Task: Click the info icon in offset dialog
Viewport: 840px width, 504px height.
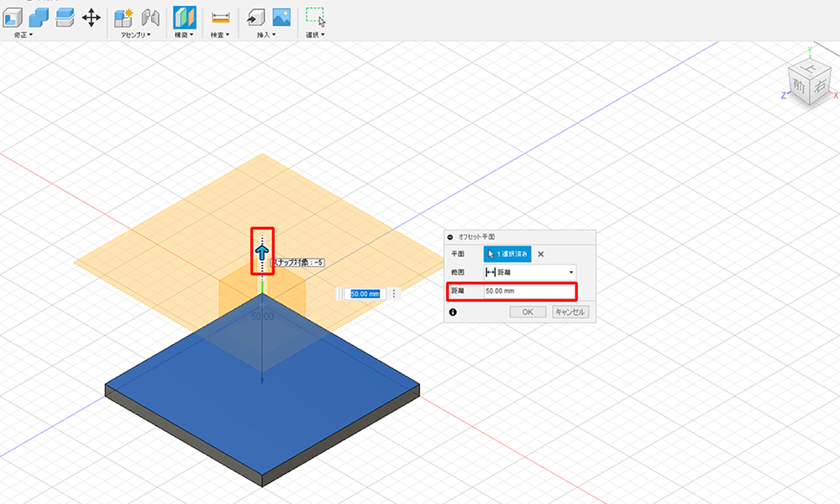Action: coord(453,312)
